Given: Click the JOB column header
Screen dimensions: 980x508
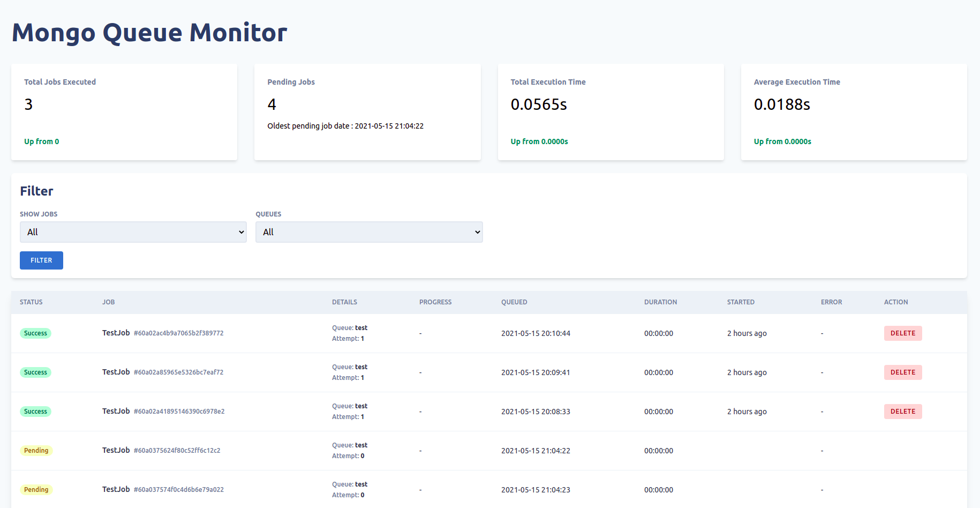Looking at the screenshot, I should click(x=109, y=302).
